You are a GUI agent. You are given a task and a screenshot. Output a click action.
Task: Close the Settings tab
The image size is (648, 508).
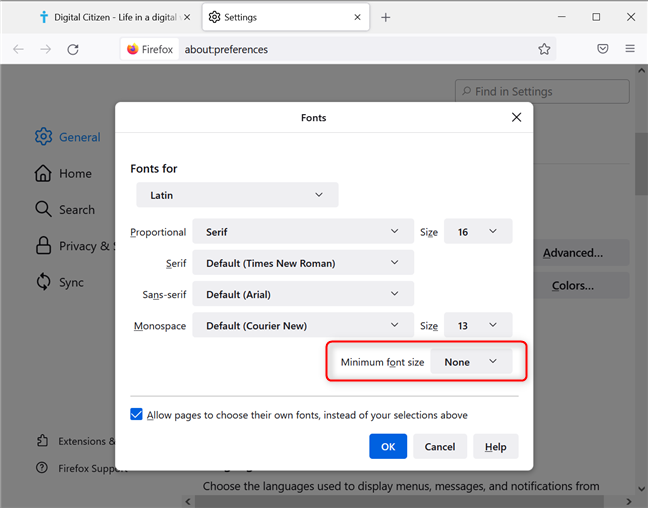[x=357, y=17]
